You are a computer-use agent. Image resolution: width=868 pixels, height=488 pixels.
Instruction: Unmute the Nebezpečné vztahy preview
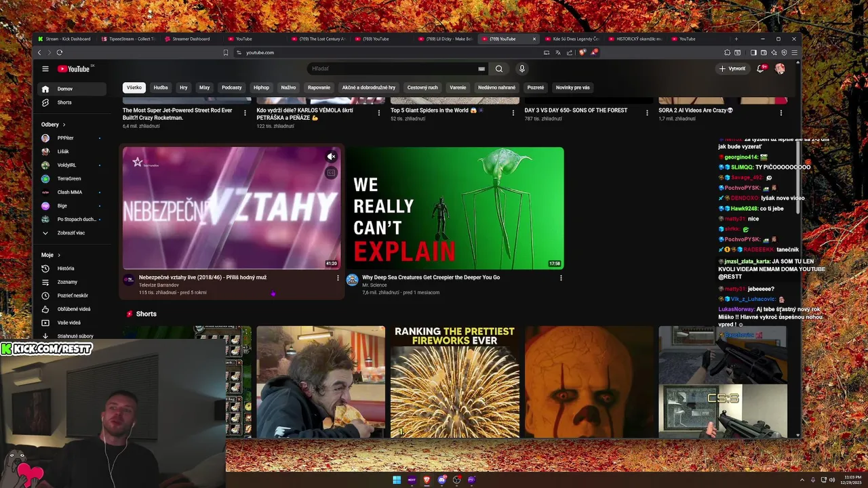click(x=331, y=157)
